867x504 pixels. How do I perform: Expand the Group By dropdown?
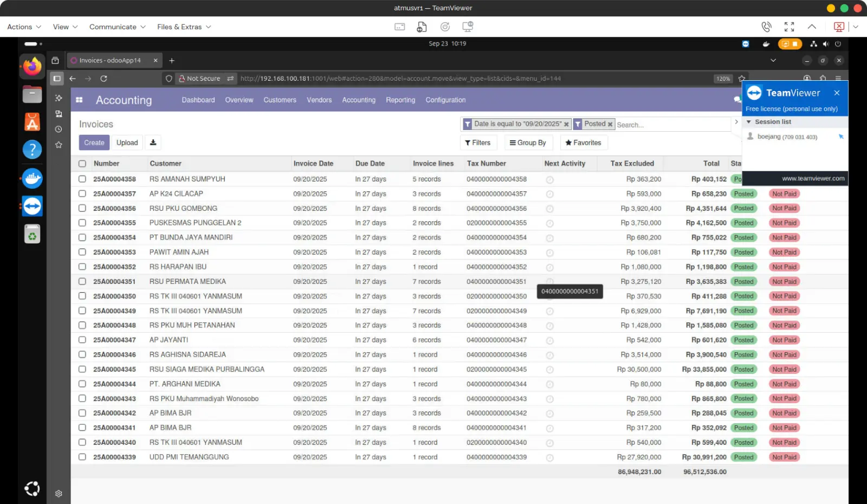tap(528, 143)
